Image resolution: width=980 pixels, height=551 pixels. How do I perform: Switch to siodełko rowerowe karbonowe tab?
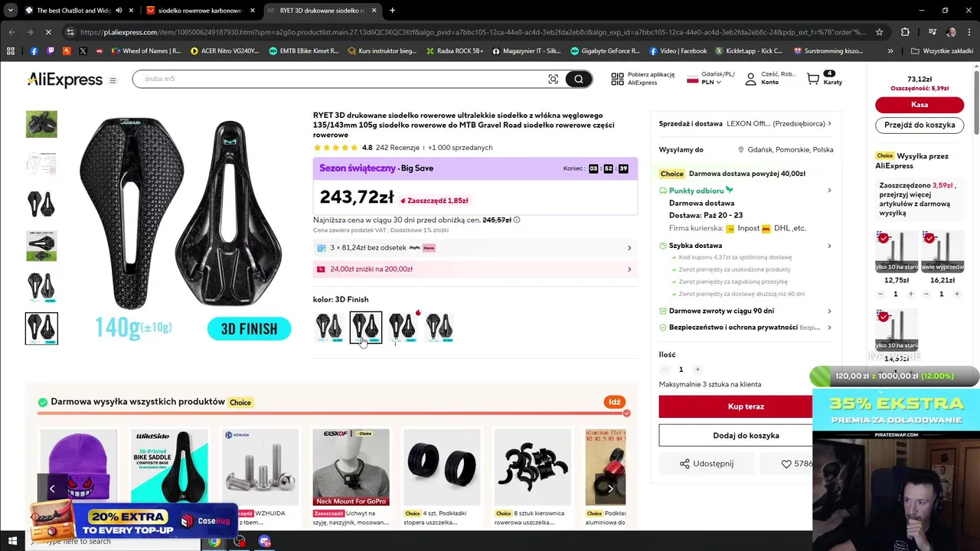tap(200, 11)
